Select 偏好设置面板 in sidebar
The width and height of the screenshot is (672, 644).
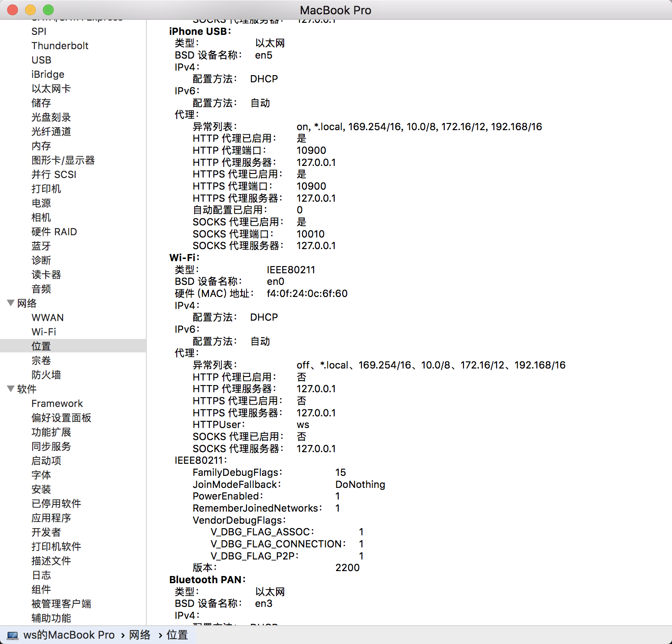(61, 418)
